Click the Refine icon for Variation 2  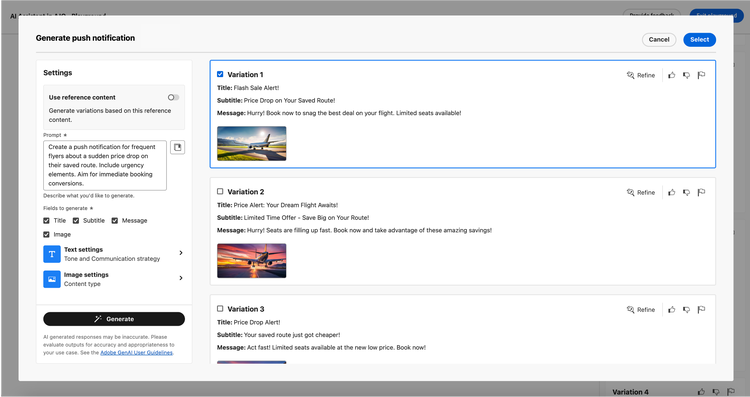(630, 192)
